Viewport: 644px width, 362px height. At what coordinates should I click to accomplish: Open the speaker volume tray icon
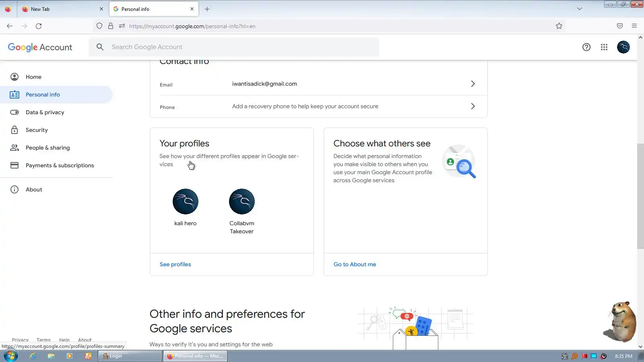[x=603, y=356]
